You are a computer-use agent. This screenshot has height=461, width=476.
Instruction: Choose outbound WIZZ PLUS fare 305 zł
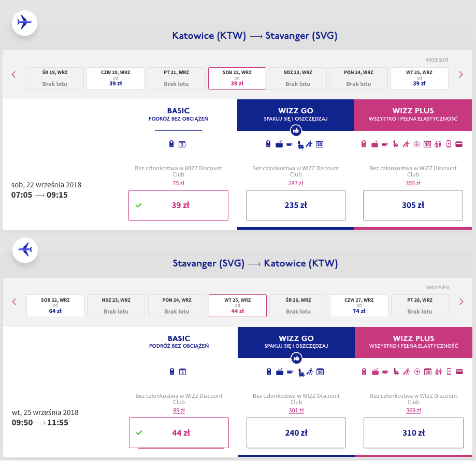413,205
